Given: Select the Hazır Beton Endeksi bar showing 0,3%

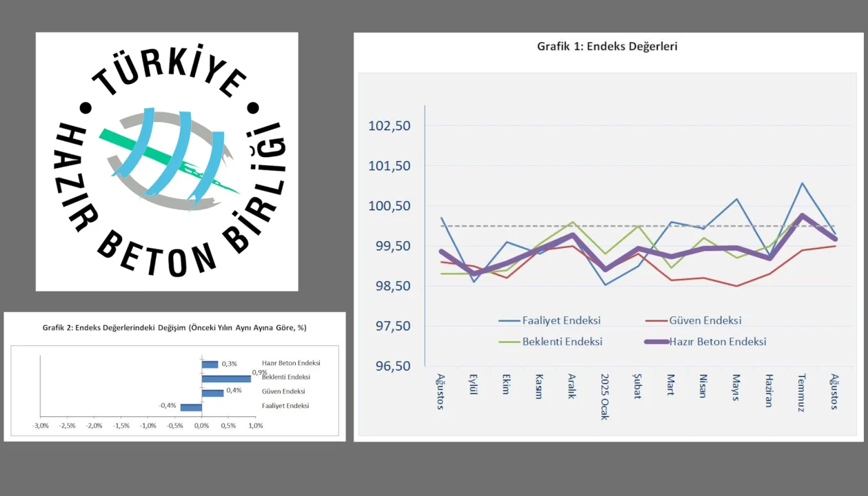Looking at the screenshot, I should tap(210, 364).
